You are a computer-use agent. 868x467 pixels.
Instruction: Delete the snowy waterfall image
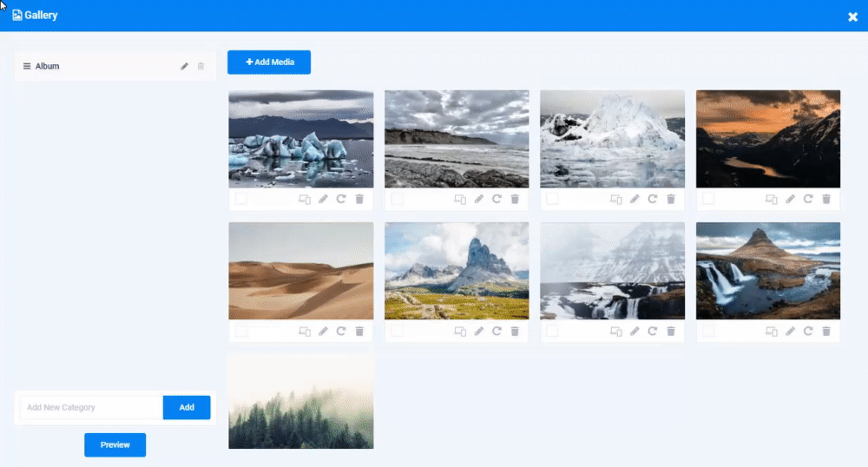pos(671,331)
